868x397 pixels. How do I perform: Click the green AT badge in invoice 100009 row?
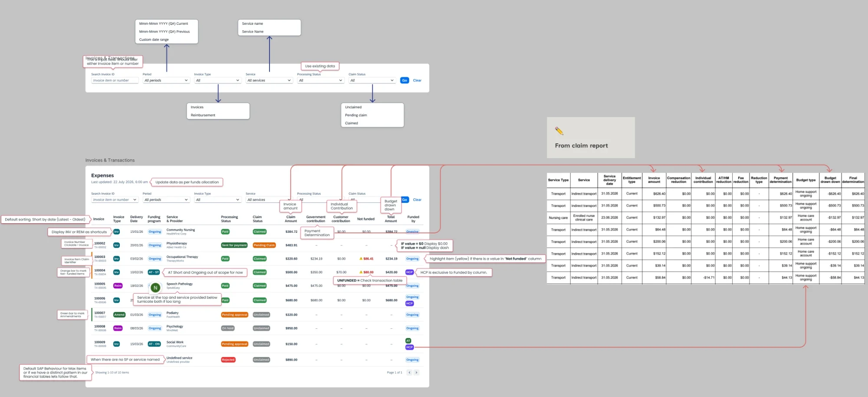tap(408, 341)
